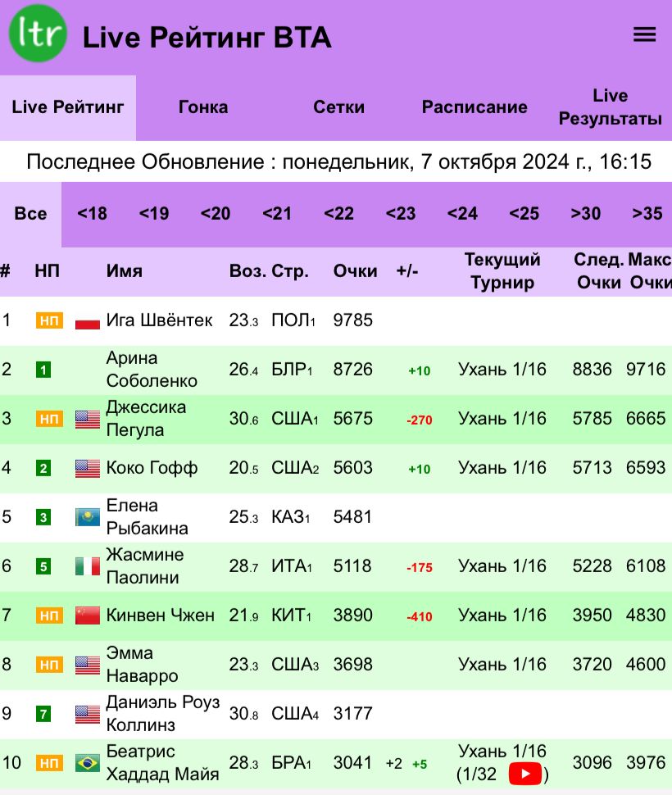The width and height of the screenshot is (672, 795).
Task: Click the orange НП badge for Пегула
Action: [49, 419]
